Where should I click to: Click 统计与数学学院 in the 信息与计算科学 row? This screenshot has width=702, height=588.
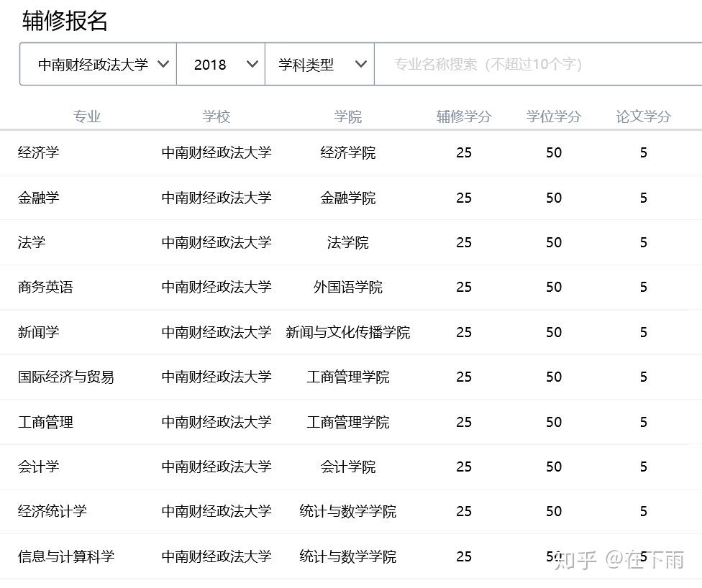(x=348, y=556)
